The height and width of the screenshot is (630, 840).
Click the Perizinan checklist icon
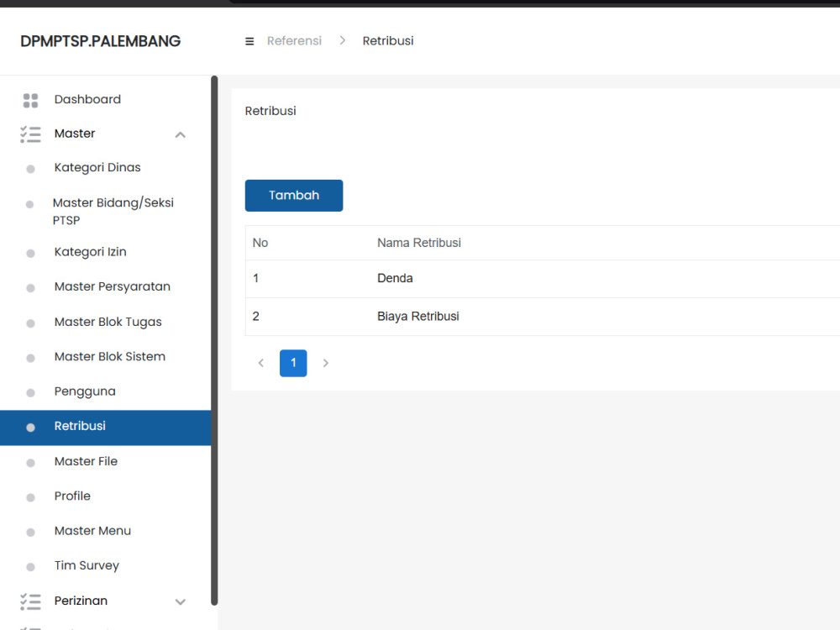(x=30, y=601)
